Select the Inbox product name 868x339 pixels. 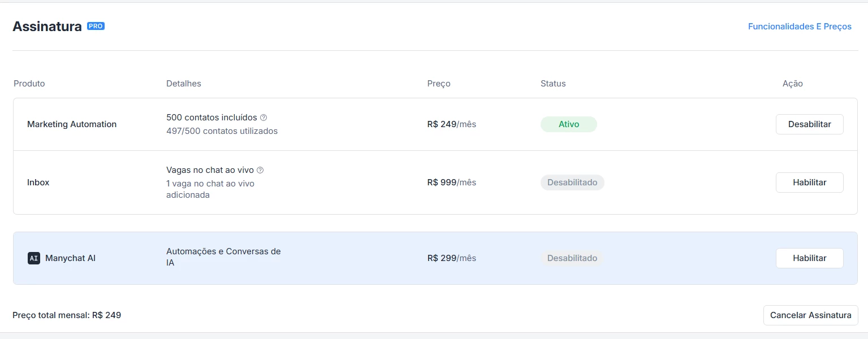[x=38, y=182]
